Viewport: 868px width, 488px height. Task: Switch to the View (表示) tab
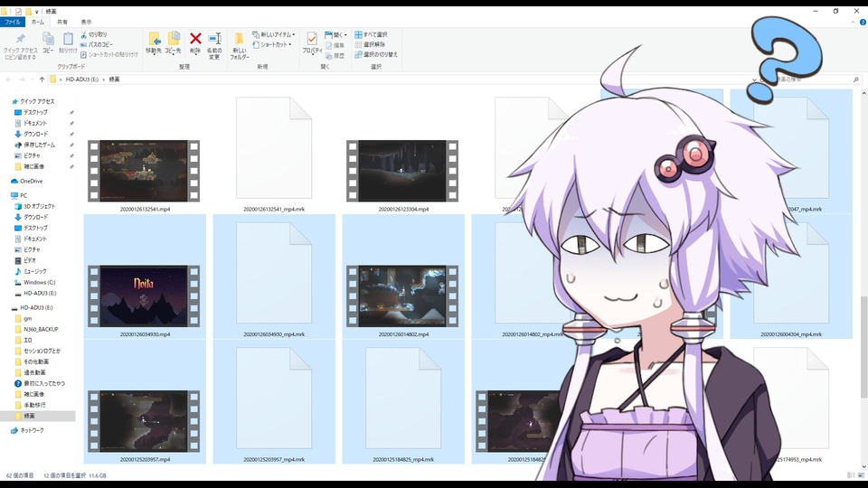(x=87, y=22)
